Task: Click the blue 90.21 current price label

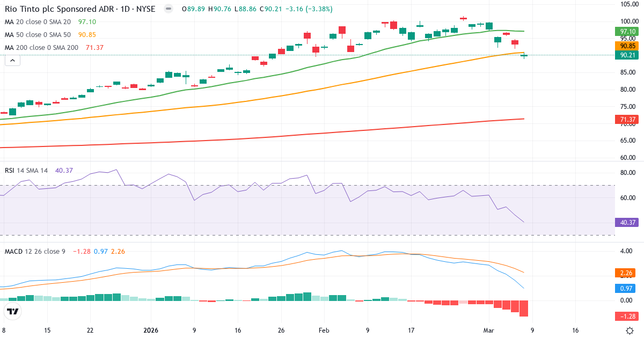Action: pos(627,55)
